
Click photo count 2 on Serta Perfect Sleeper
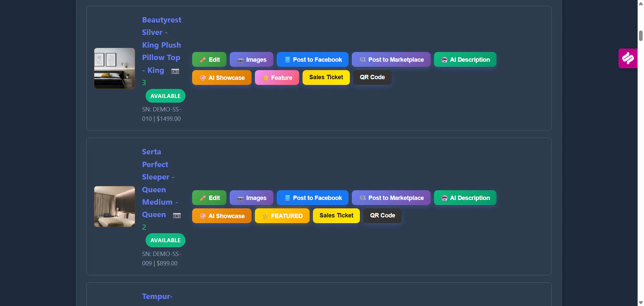(x=144, y=227)
